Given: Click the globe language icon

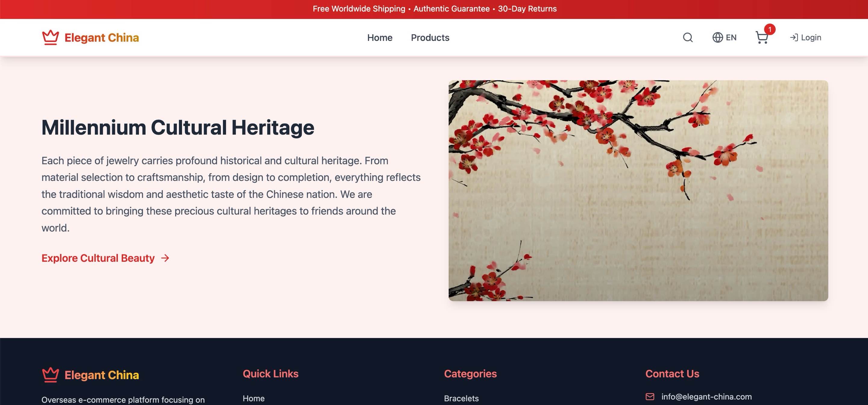Looking at the screenshot, I should click(x=717, y=37).
